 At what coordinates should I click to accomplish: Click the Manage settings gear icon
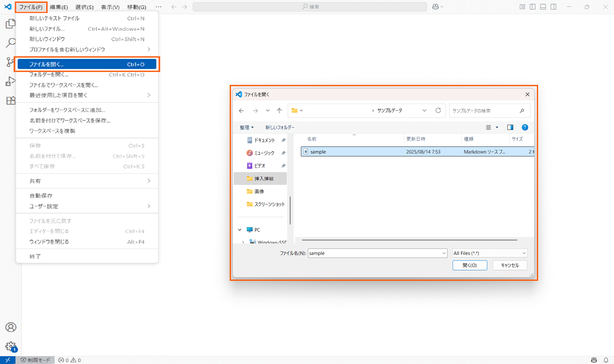(11, 346)
